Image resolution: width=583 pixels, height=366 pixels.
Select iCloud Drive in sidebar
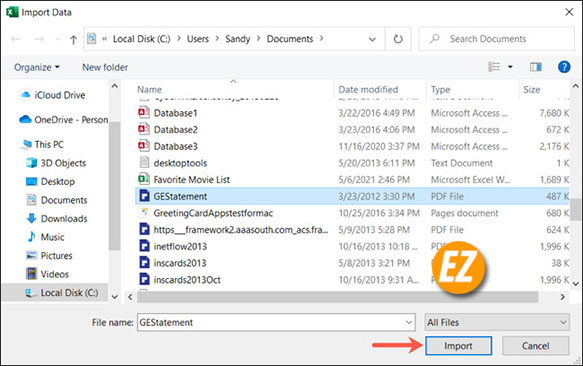coord(52,95)
